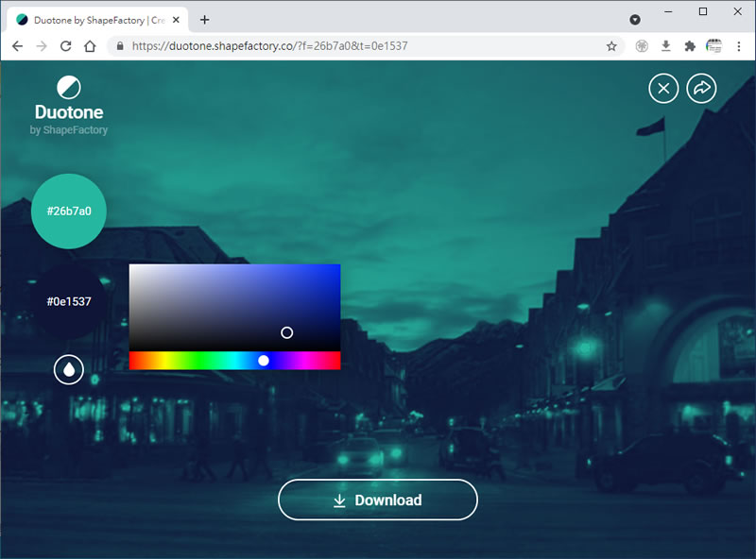Open the by ShapeFactory link
This screenshot has width=756, height=559.
(x=69, y=130)
